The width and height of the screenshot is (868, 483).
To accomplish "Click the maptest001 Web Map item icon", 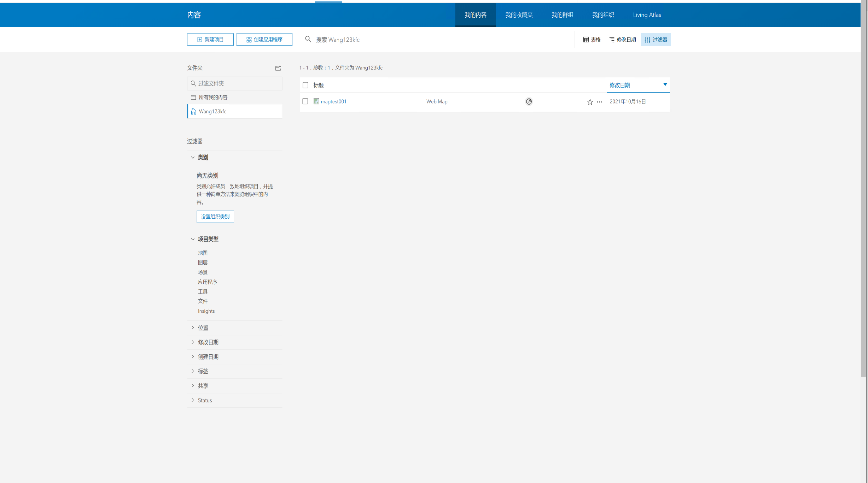I will click(316, 101).
